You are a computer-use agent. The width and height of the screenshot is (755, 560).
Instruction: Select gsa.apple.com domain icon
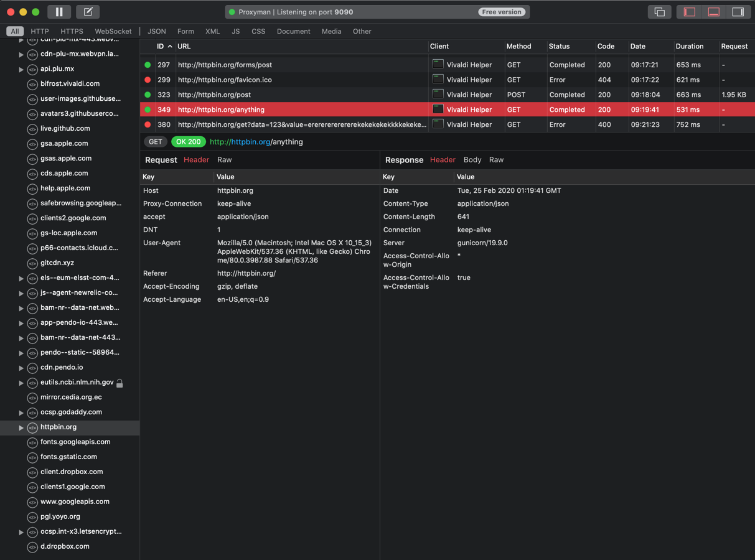[x=32, y=144]
